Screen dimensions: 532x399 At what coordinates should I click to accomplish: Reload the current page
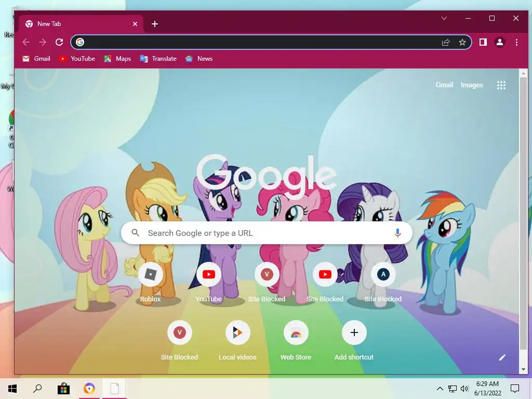[x=59, y=42]
